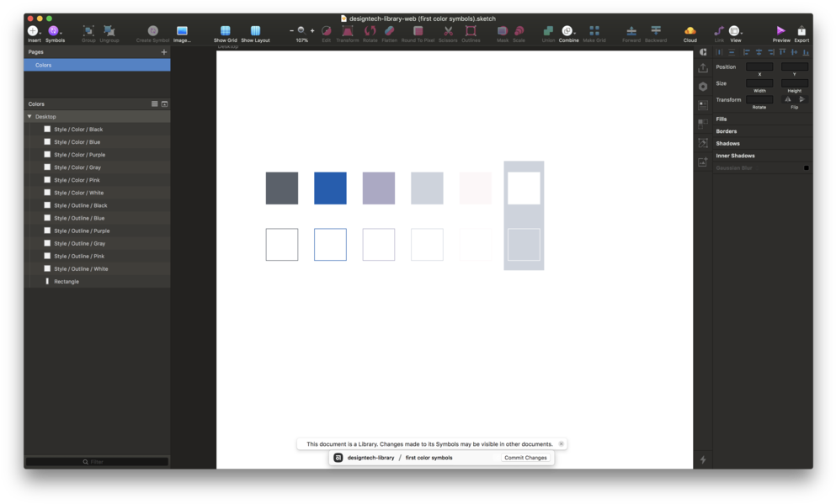Collapse the Desktop artboard in layer list
Image resolution: width=836 pixels, height=504 pixels.
point(29,117)
